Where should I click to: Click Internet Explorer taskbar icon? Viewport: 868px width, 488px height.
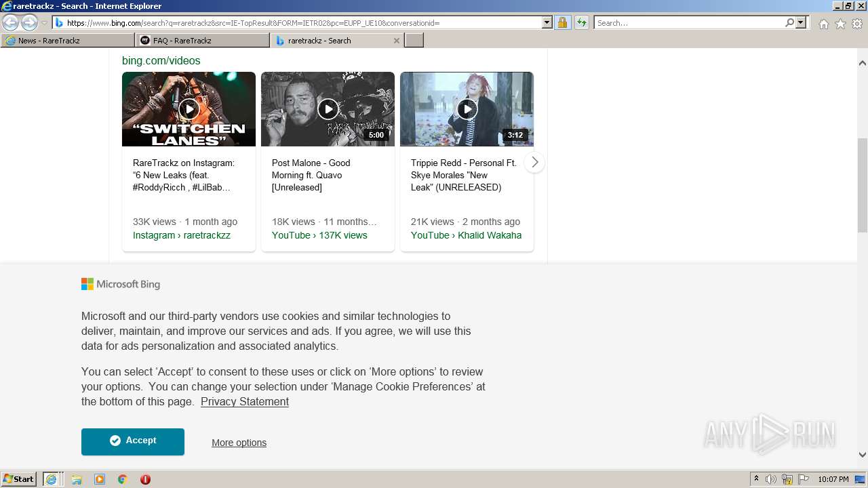(52, 479)
